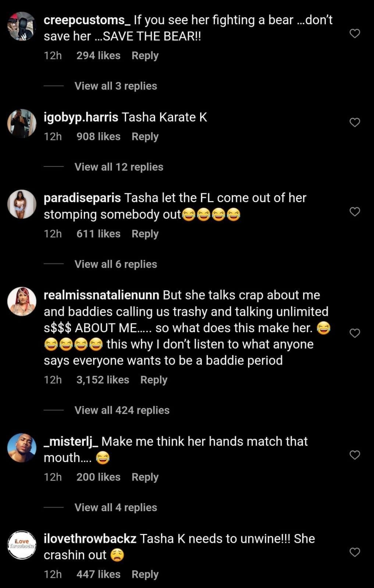Tap the heart icon next to _misterlj_'s comment
The width and height of the screenshot is (374, 588).
[x=354, y=455]
